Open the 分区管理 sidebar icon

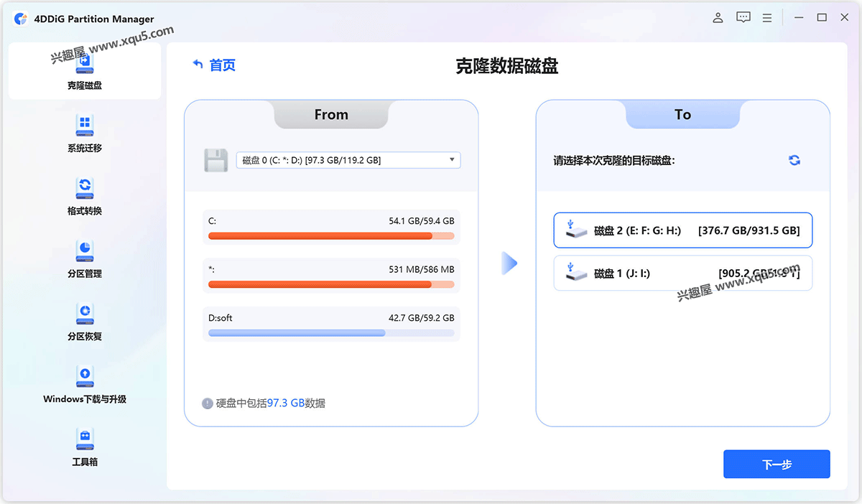coord(85,251)
